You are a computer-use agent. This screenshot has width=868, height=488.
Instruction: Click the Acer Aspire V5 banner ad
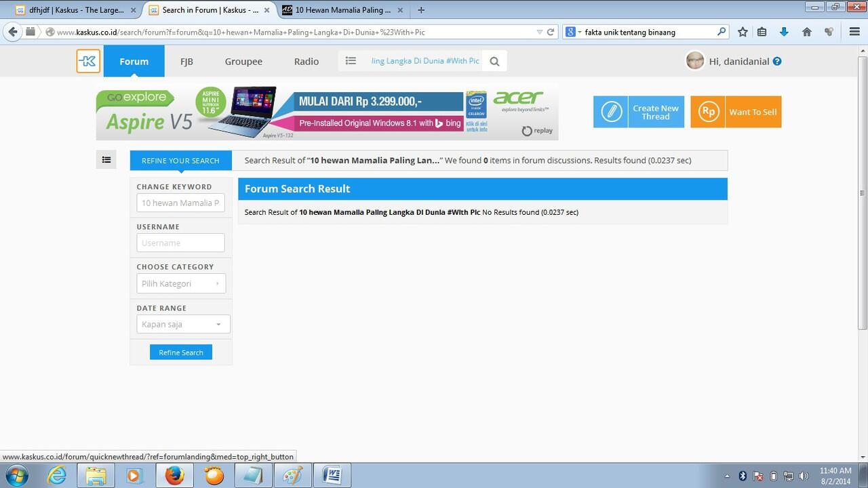click(x=327, y=113)
